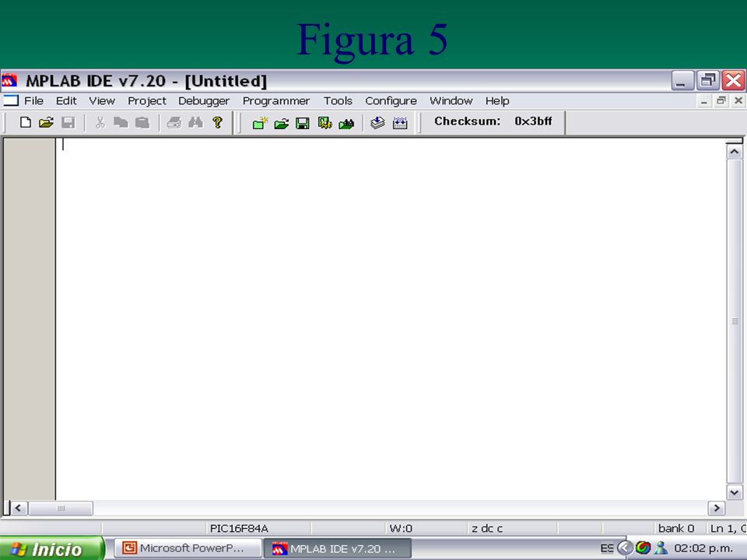Click W:0 in the status bar
Image resolution: width=747 pixels, height=560 pixels.
pyautogui.click(x=401, y=528)
